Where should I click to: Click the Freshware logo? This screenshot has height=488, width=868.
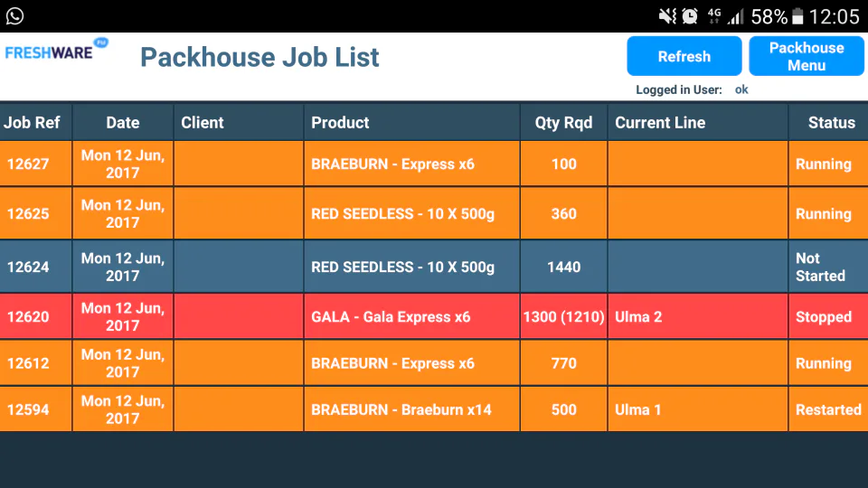pos(56,51)
